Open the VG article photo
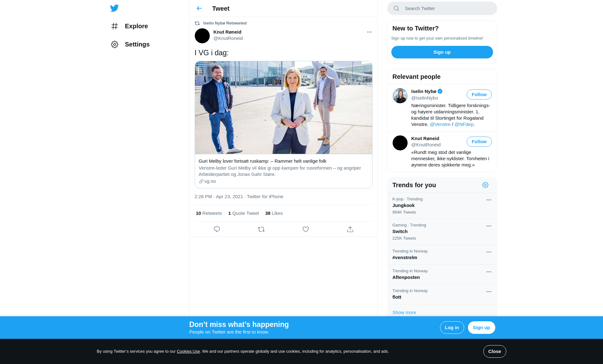This screenshot has width=603, height=364. (x=284, y=107)
